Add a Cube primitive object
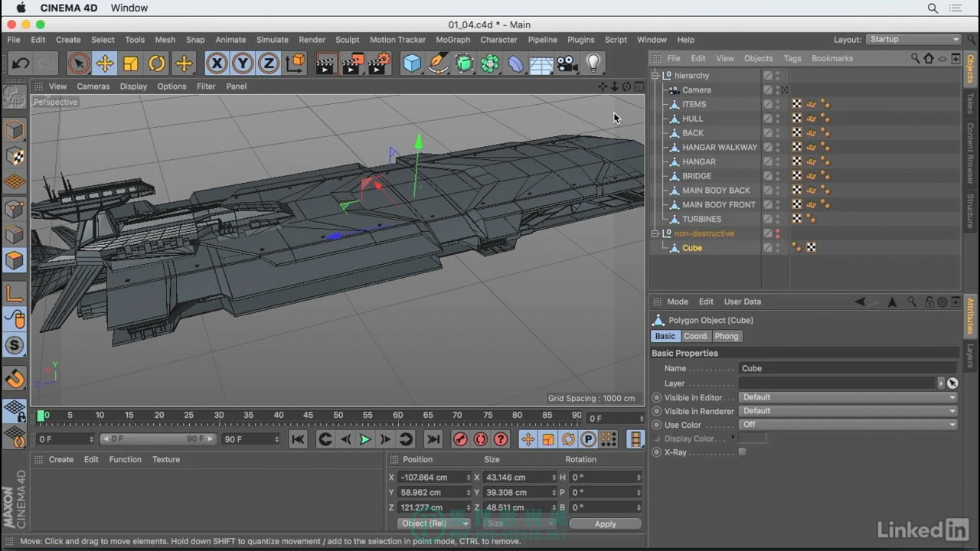This screenshot has width=980, height=551. pyautogui.click(x=412, y=64)
